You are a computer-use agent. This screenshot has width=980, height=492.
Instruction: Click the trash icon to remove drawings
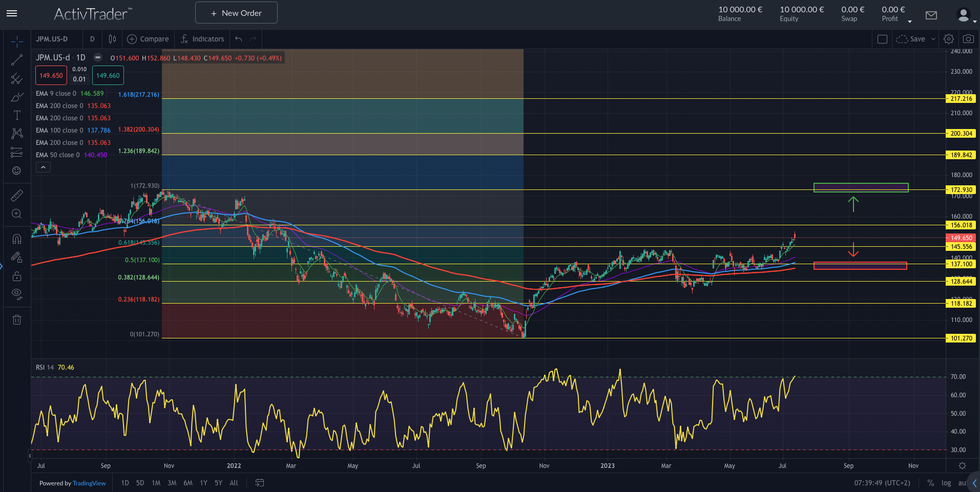tap(17, 320)
